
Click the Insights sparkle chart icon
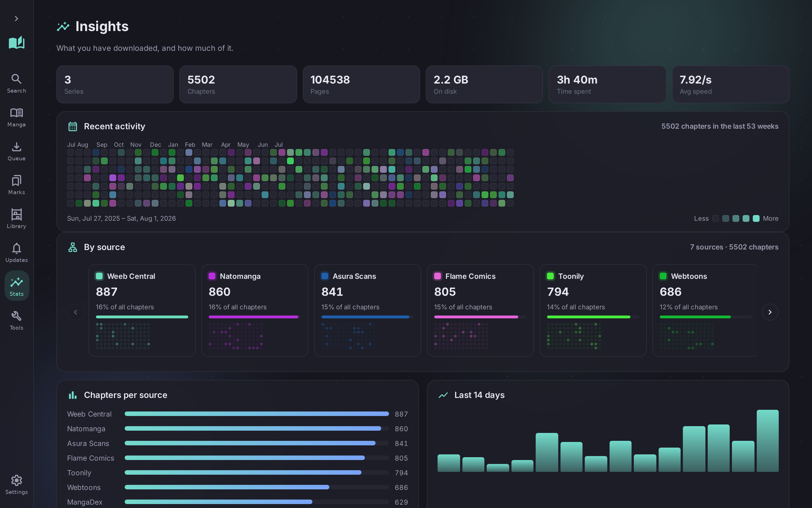point(63,26)
